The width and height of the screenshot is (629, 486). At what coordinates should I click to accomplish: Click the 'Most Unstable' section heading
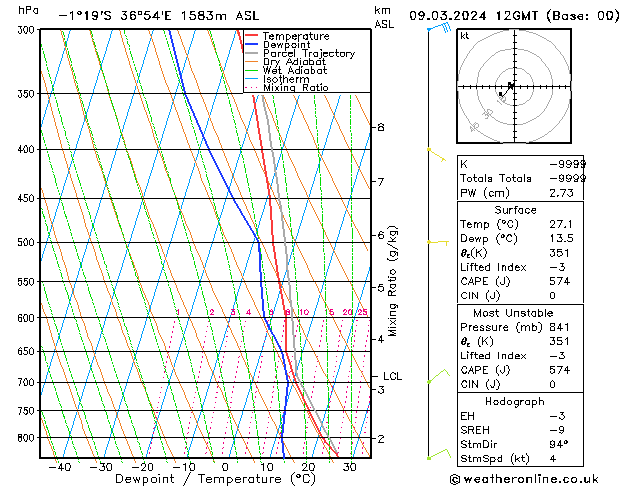pyautogui.click(x=513, y=313)
